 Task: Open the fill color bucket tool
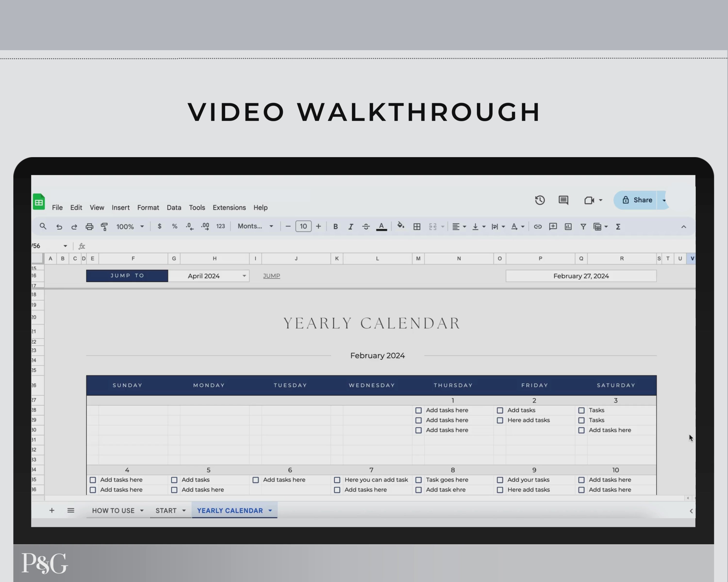[x=400, y=226]
